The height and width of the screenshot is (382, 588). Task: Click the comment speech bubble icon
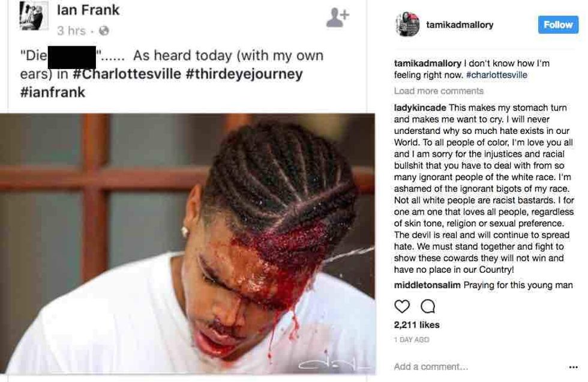click(428, 306)
